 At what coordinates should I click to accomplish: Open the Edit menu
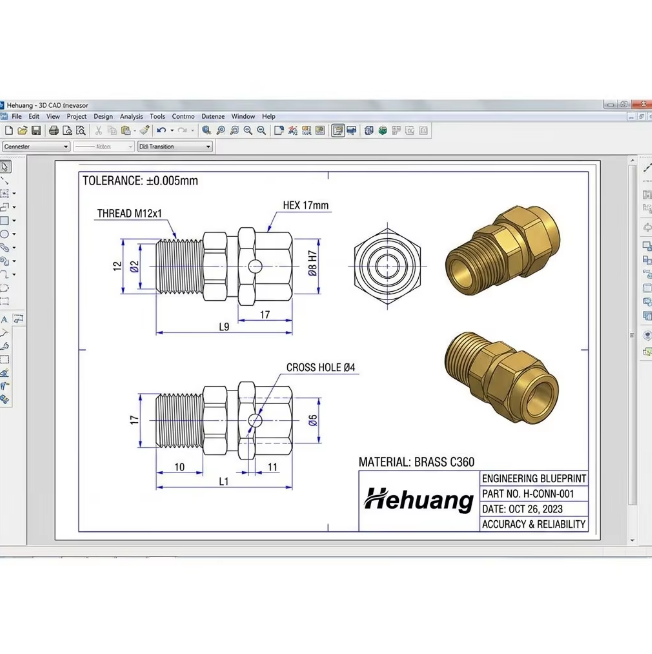[34, 117]
